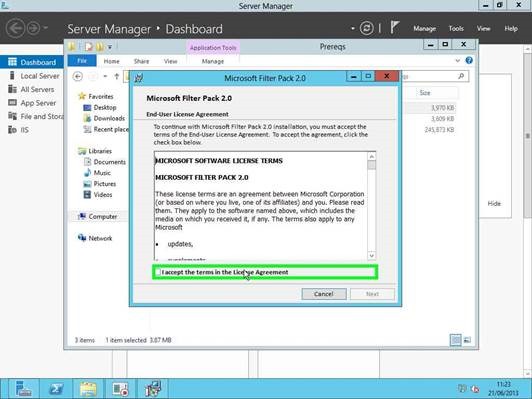Select Pictures under Libraries
This screenshot has height=399, width=532.
click(x=100, y=184)
